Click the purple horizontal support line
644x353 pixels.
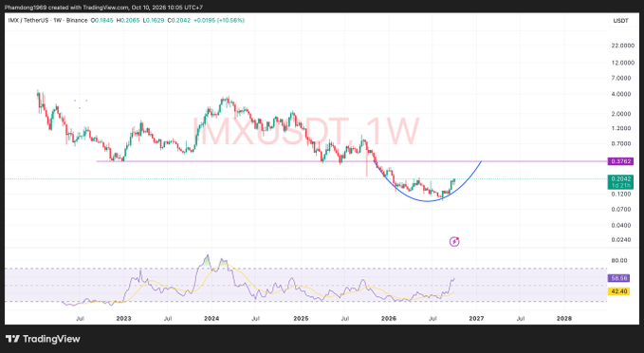pos(351,161)
